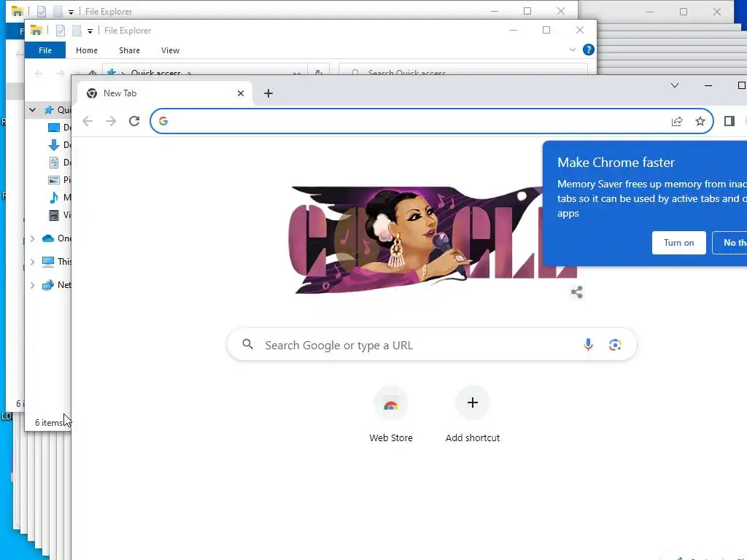Search by image with Google Lens

point(615,344)
